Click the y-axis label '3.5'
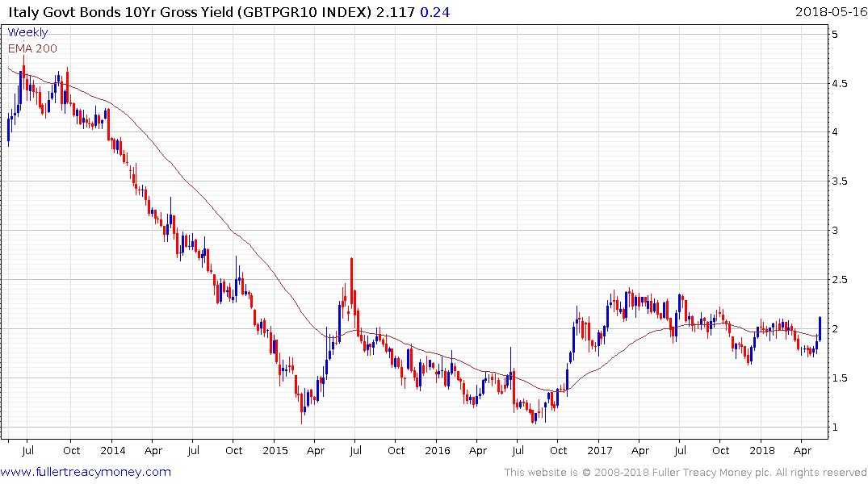Image resolution: width=868 pixels, height=484 pixels. click(x=839, y=181)
